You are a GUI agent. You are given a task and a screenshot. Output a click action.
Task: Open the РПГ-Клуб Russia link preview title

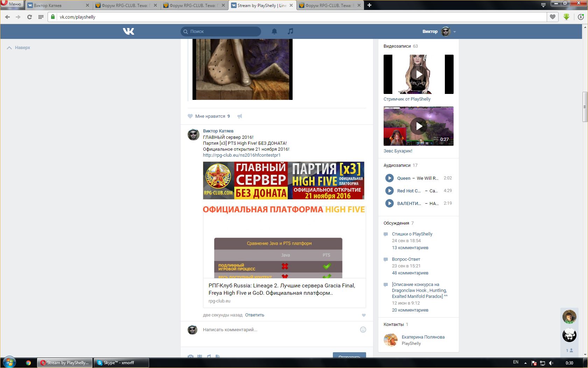tap(282, 289)
